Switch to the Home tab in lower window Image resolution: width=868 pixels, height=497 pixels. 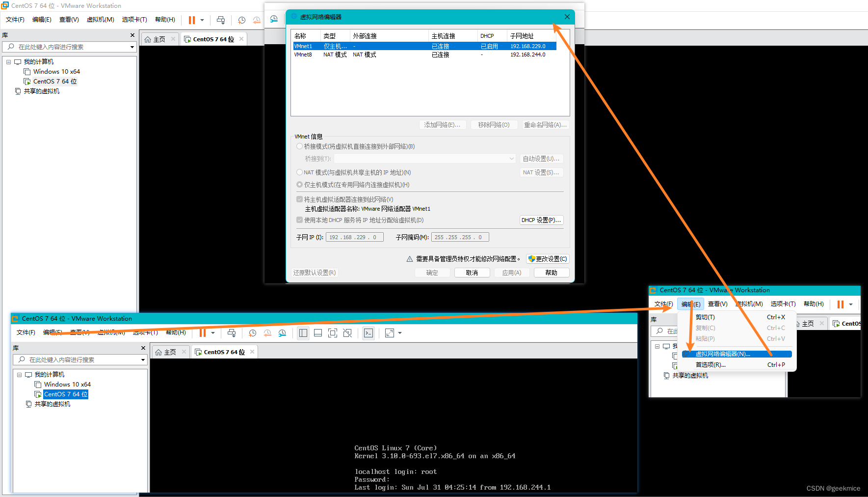166,352
